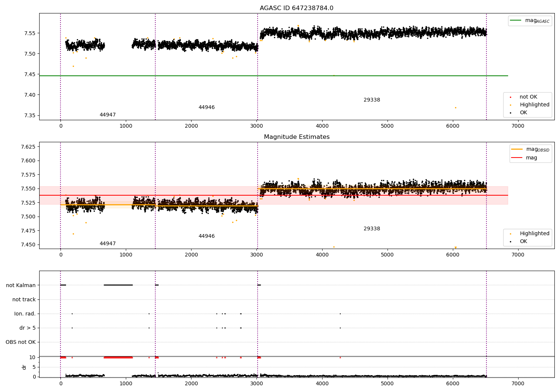Click '44946' in the Magnitude Estimates plot
Image resolution: width=560 pixels, height=392 pixels.
coord(206,236)
